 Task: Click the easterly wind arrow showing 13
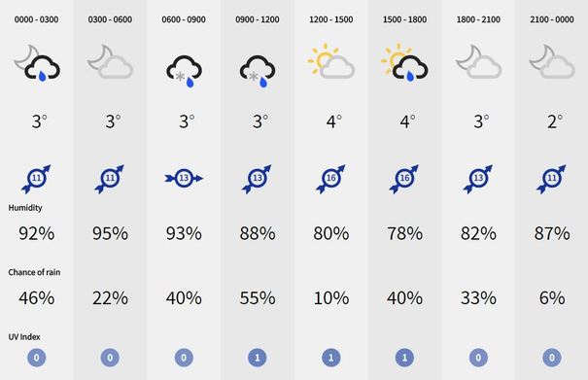pyautogui.click(x=184, y=178)
